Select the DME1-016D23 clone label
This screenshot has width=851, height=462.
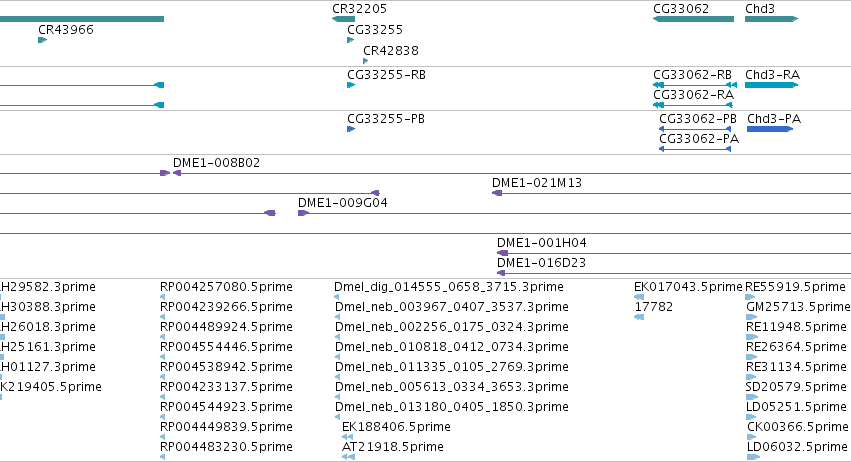click(x=542, y=263)
